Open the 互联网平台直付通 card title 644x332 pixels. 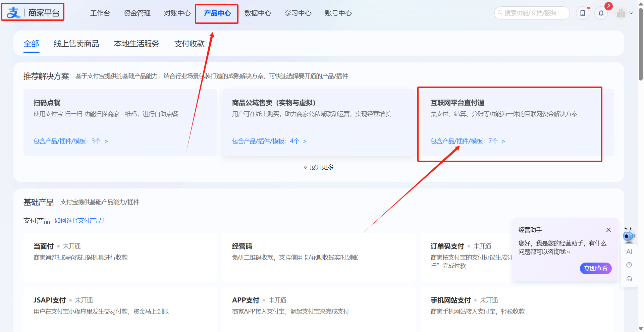(458, 103)
